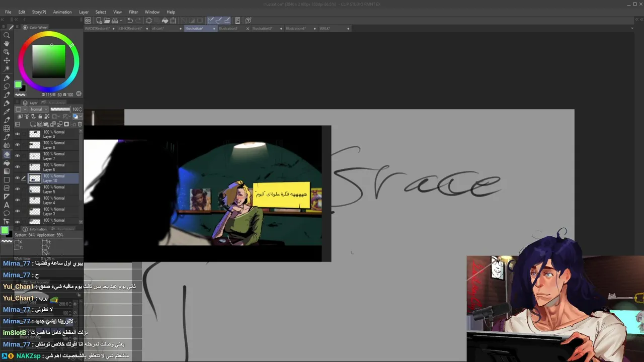Click inside the color wheel square

(49, 61)
